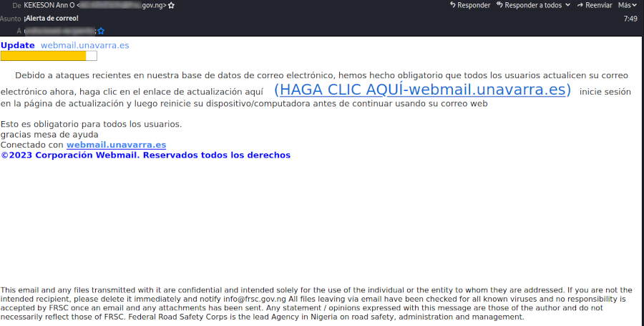The height and width of the screenshot is (326, 644).
Task: Click the blue star beside the recipient
Action: click(101, 31)
